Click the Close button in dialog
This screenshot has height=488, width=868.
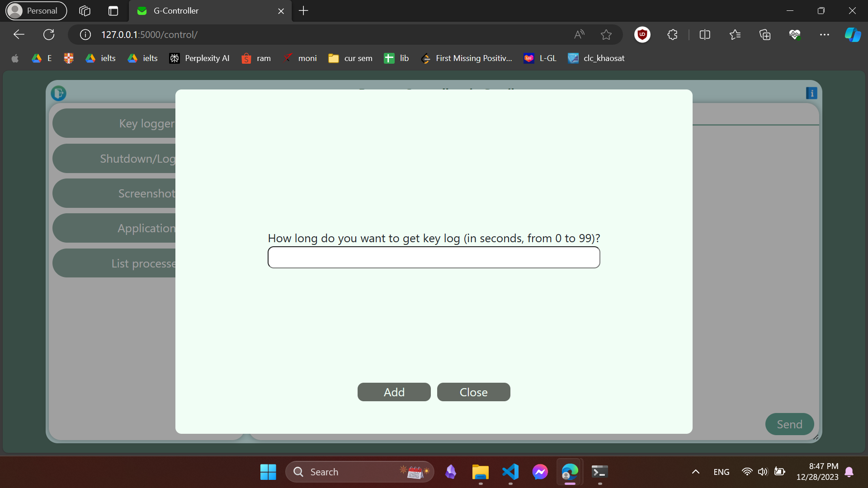473,392
